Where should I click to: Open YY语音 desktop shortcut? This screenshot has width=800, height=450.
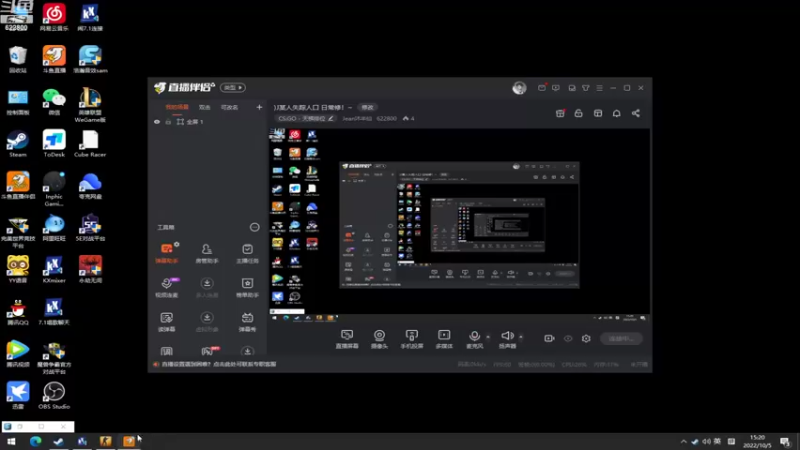pyautogui.click(x=18, y=270)
